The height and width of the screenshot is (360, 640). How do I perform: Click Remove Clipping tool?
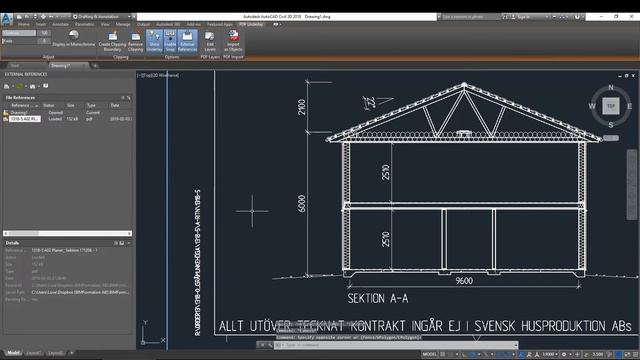click(x=136, y=41)
